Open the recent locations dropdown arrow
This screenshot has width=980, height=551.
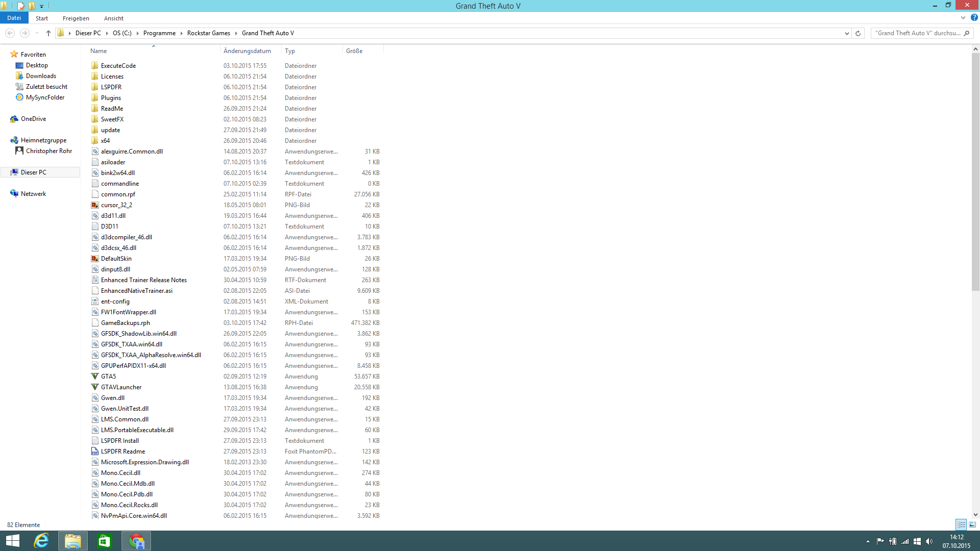point(37,33)
